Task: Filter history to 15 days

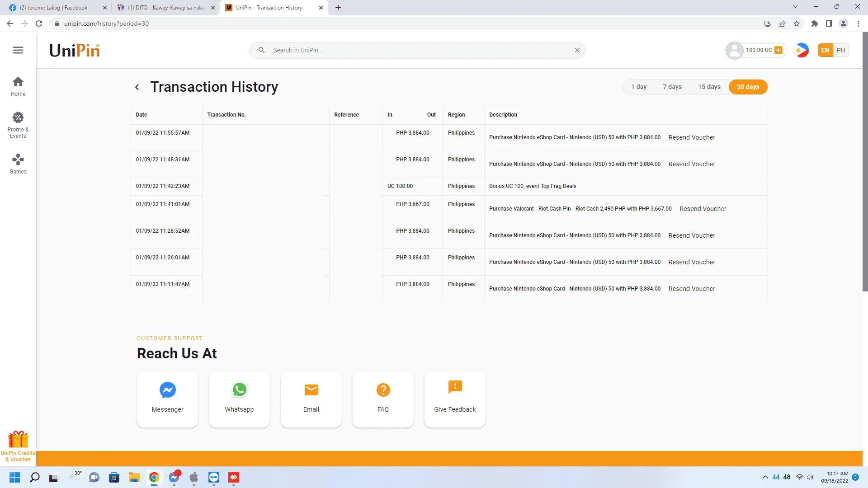Action: click(x=709, y=87)
